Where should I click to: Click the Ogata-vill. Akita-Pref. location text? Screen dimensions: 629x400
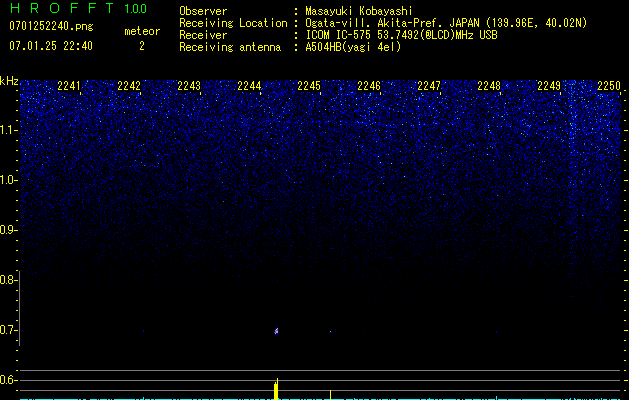pyautogui.click(x=446, y=23)
